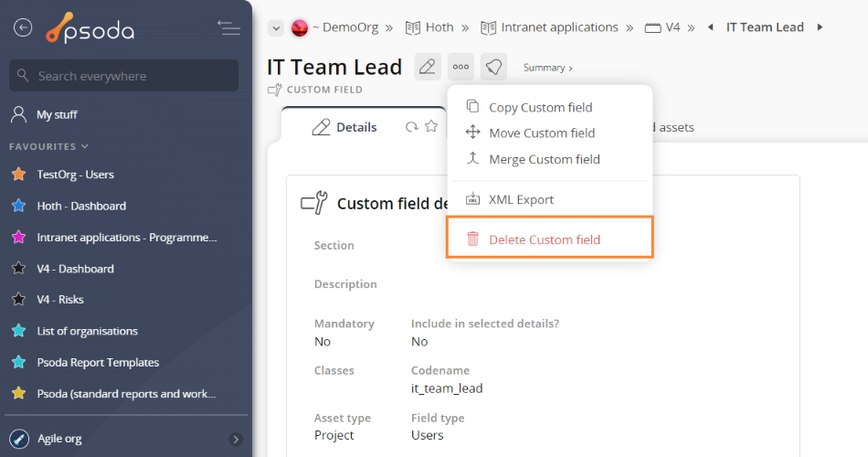Click the Psoda logo
Viewport: 868px width, 457px height.
[90, 27]
